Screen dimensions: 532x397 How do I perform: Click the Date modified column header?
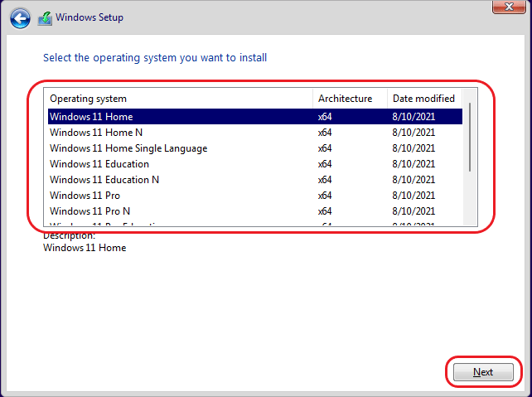point(424,99)
